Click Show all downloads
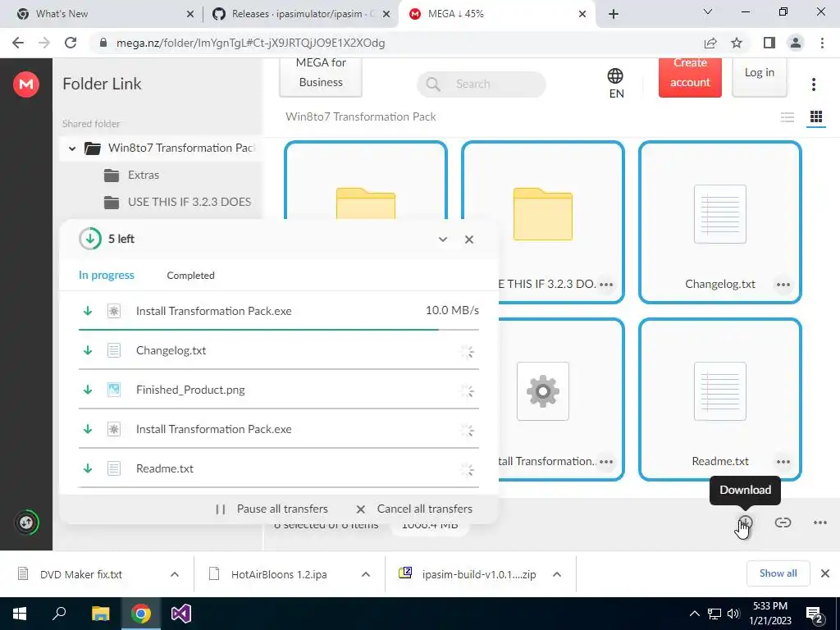The width and height of the screenshot is (840, 630). [x=778, y=573]
